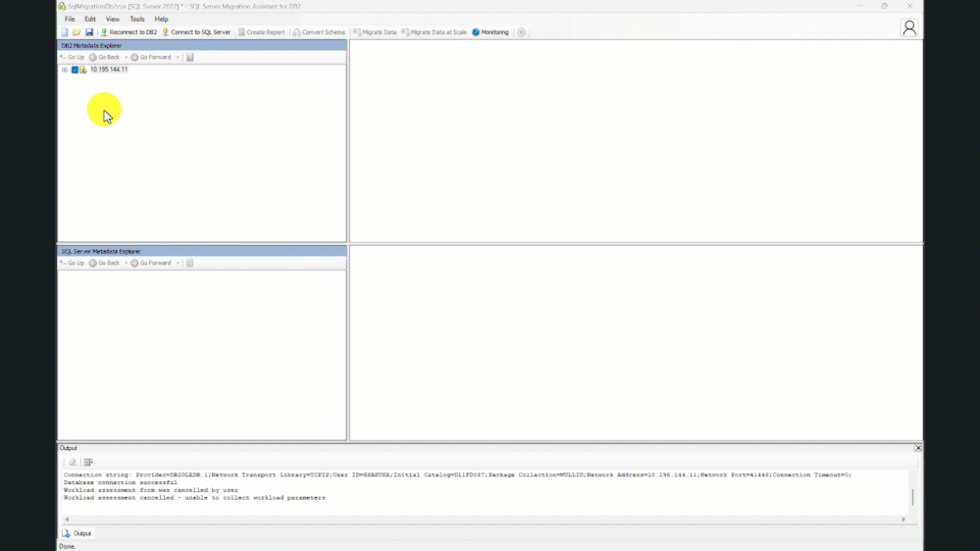Click the Output panel title label

click(68, 448)
